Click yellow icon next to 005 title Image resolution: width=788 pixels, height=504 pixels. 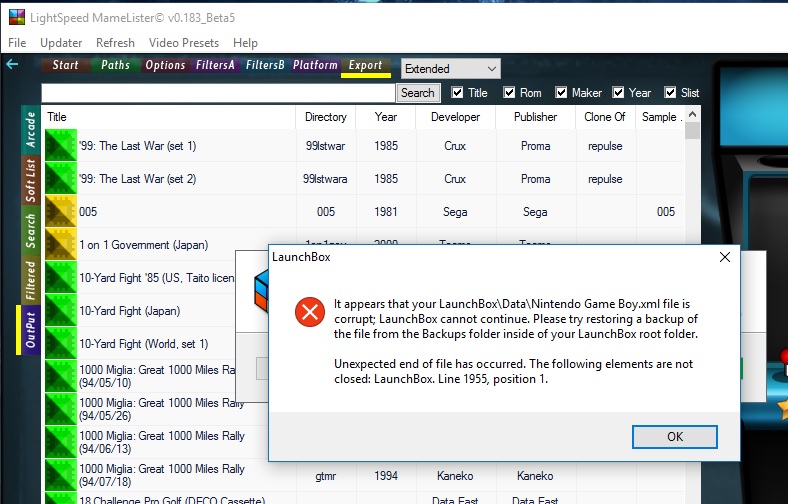(x=61, y=212)
